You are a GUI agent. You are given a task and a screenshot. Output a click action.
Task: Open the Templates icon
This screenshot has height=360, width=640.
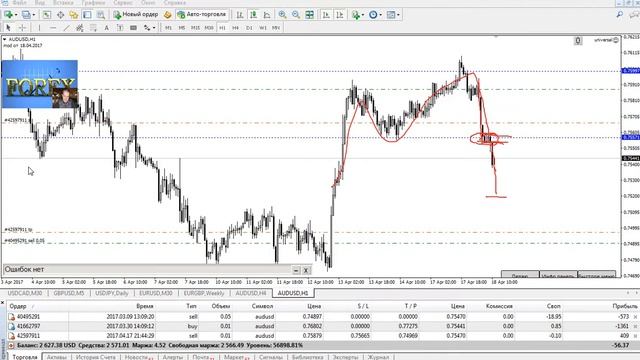tap(391, 15)
